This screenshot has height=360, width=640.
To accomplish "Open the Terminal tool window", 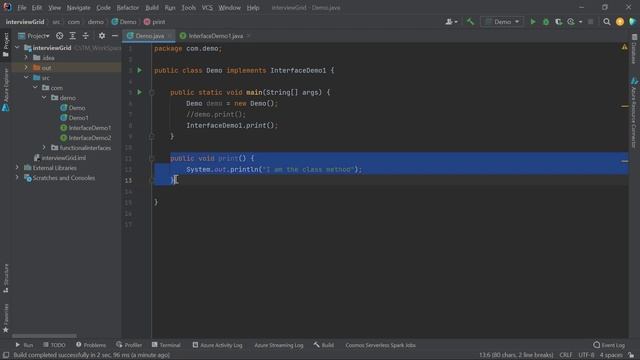I will point(166,345).
